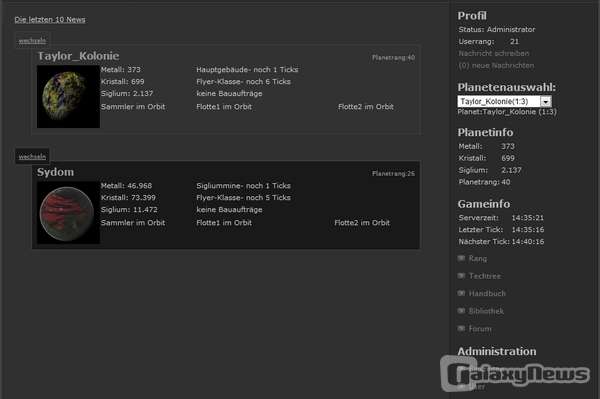This screenshot has height=399, width=600.
Task: Open Nachricht schreiben link
Action: (494, 53)
